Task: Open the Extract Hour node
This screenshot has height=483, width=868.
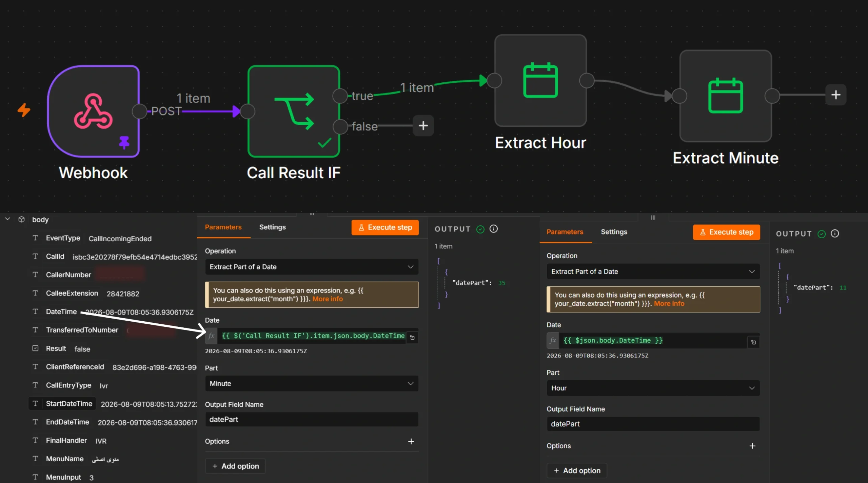Action: (540, 80)
